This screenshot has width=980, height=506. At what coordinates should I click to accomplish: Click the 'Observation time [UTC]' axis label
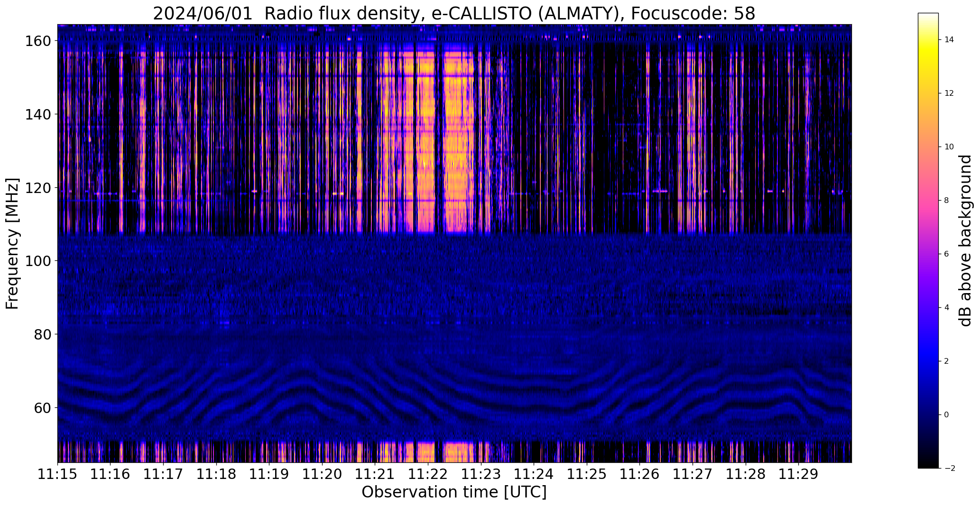pyautogui.click(x=454, y=492)
